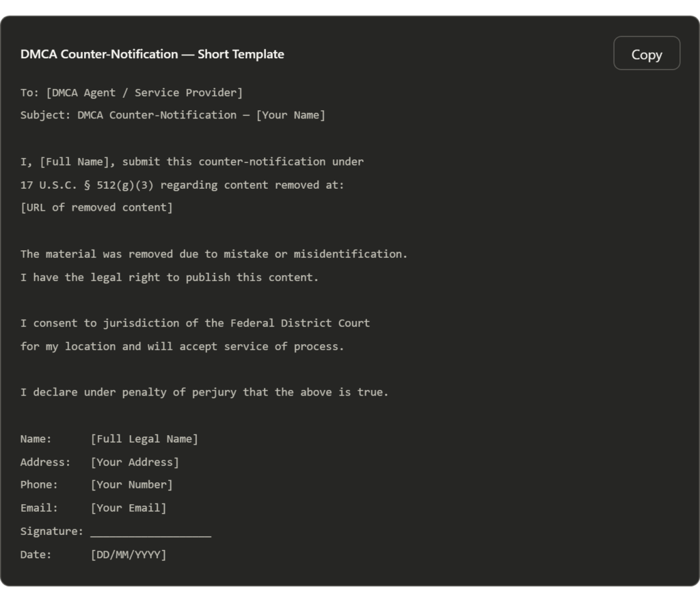Click the mistake or misidentification sentence
This screenshot has width=700, height=602.
pyautogui.click(x=213, y=254)
